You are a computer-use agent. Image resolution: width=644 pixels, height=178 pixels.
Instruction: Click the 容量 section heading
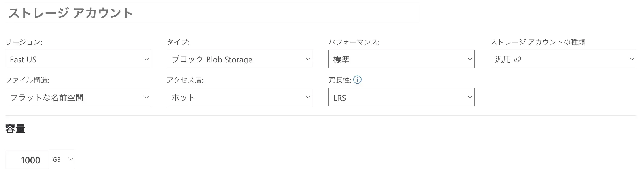[x=15, y=129]
